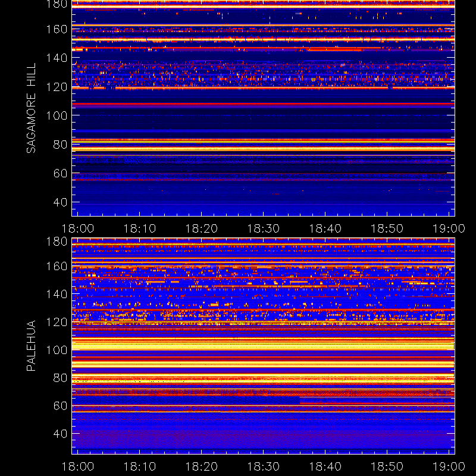The height and width of the screenshot is (476, 476).
Task: Click the 18:40 time label below Sagamore Hill plot
Action: click(325, 228)
